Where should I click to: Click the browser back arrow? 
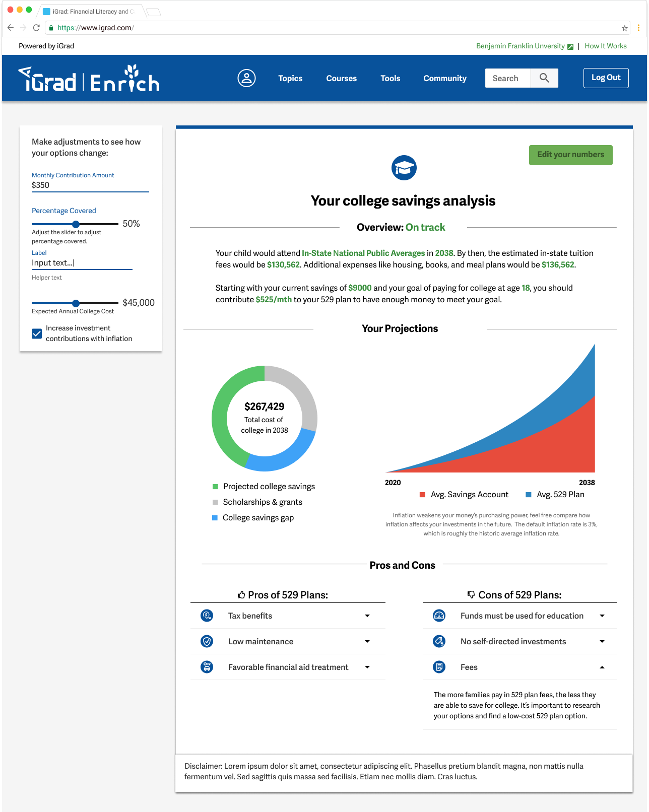coord(11,28)
